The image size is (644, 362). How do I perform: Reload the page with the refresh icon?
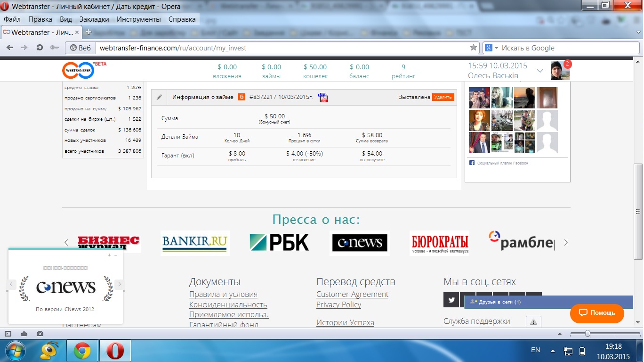click(40, 48)
